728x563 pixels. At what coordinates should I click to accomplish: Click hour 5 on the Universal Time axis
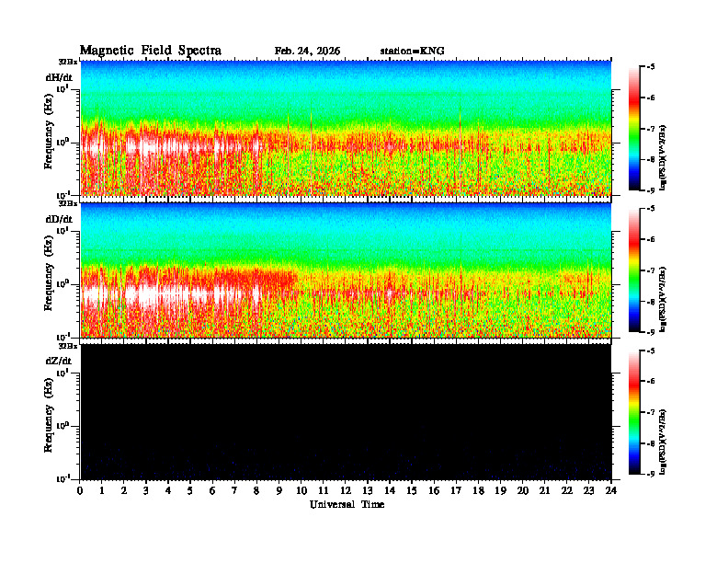(190, 491)
